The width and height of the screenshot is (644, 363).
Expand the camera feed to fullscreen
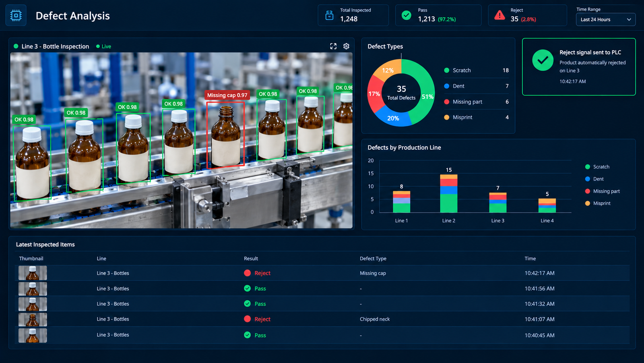click(333, 46)
